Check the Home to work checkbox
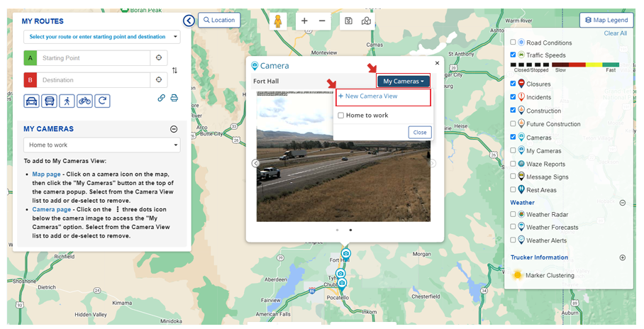This screenshot has width=644, height=329. coord(341,116)
